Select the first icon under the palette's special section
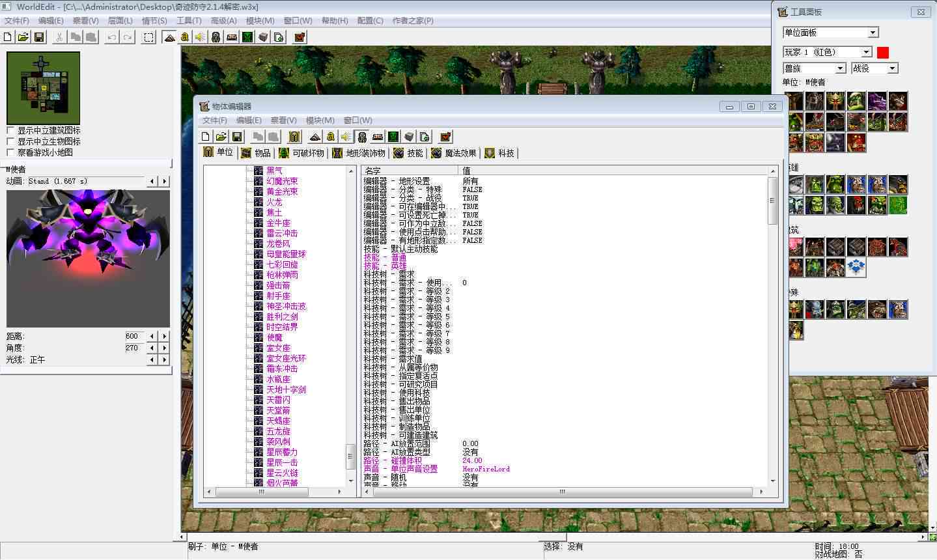The height and width of the screenshot is (560, 937). pyautogui.click(x=796, y=309)
